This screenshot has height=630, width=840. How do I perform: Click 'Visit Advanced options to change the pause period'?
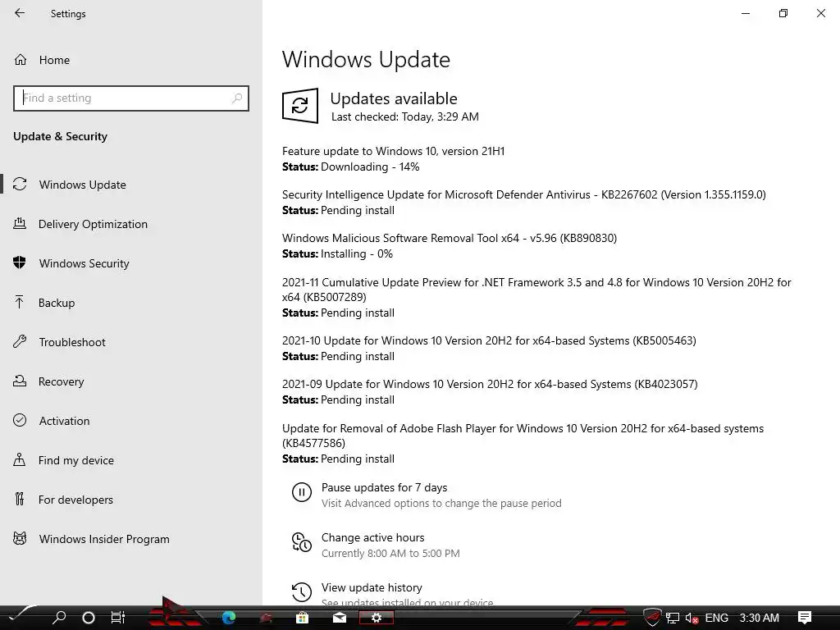coord(441,503)
